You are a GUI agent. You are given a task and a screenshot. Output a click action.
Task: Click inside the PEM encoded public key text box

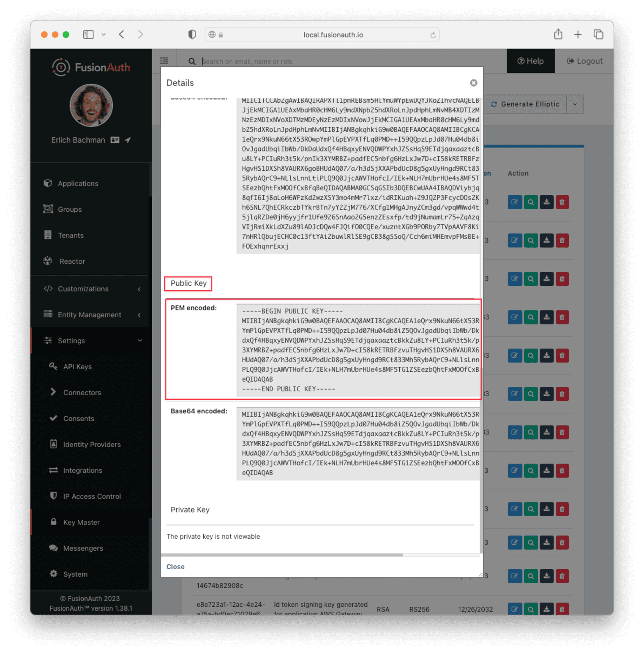click(x=358, y=350)
